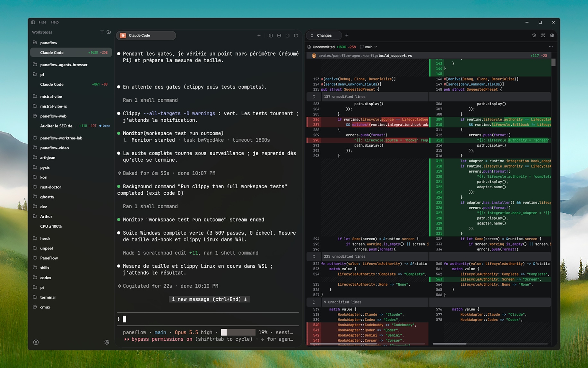Click the Rust file icon for build_support.rs
The image size is (588, 368).
(x=314, y=56)
